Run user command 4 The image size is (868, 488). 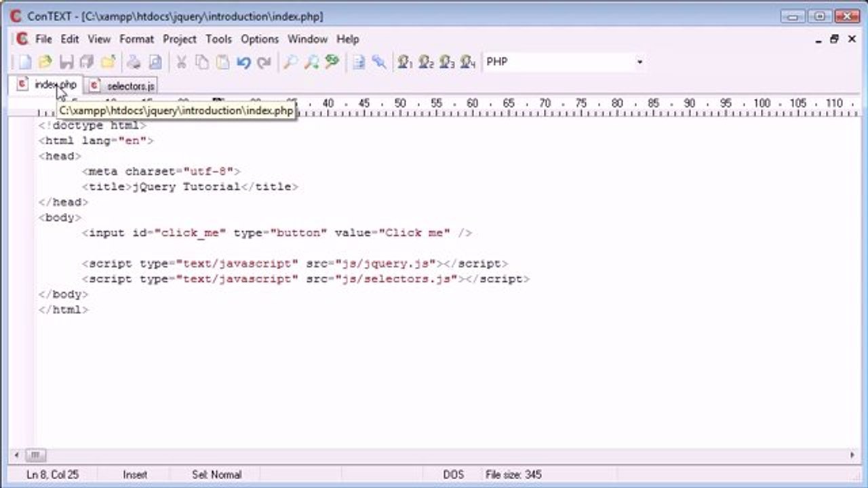[x=468, y=62]
